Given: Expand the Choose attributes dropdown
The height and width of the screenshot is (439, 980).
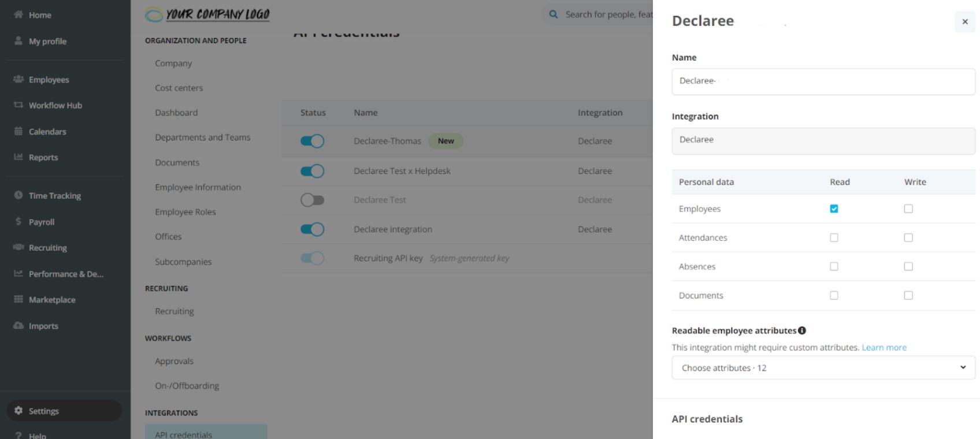Looking at the screenshot, I should pos(823,367).
